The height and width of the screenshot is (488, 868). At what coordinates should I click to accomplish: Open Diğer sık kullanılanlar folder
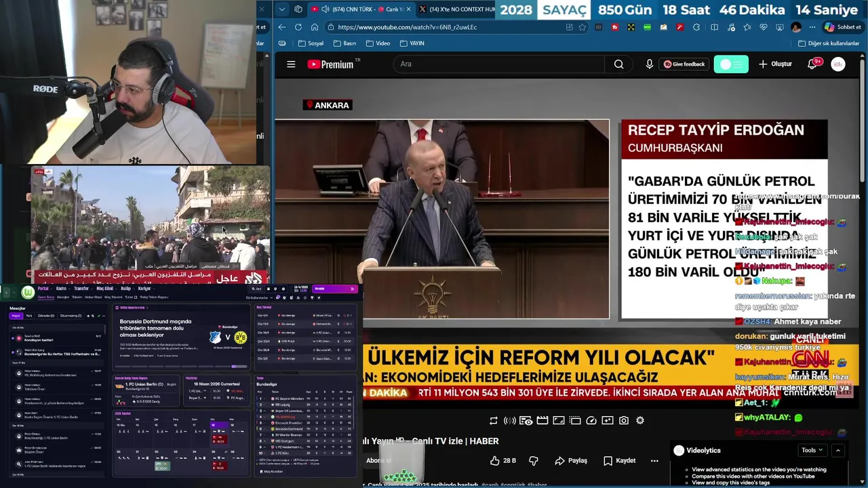click(829, 43)
